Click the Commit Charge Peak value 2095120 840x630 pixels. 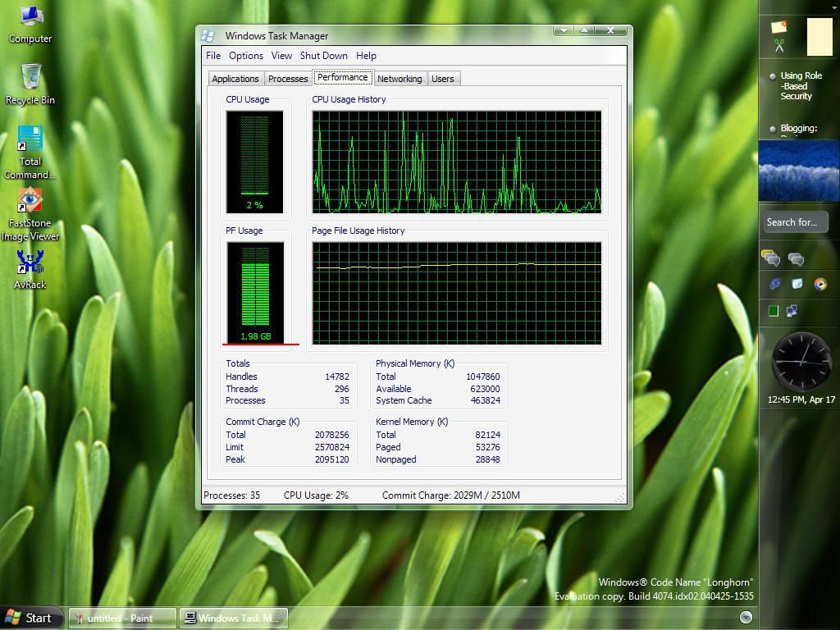pyautogui.click(x=332, y=459)
